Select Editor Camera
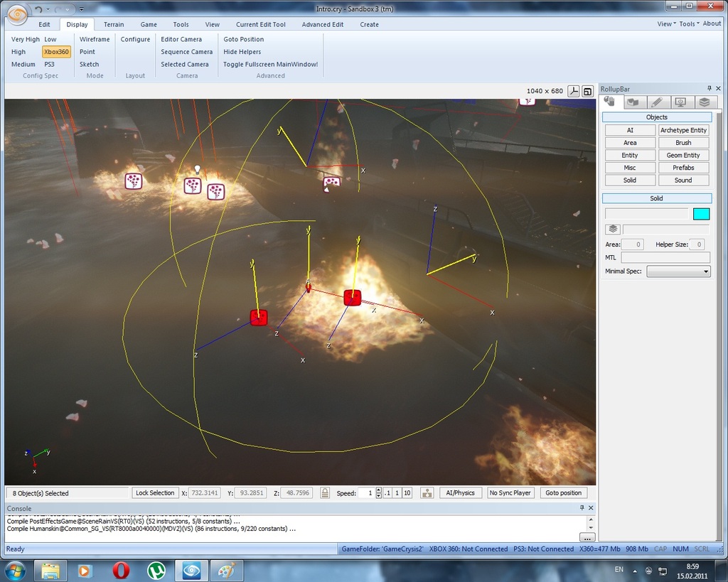The width and height of the screenshot is (728, 582). pos(181,40)
